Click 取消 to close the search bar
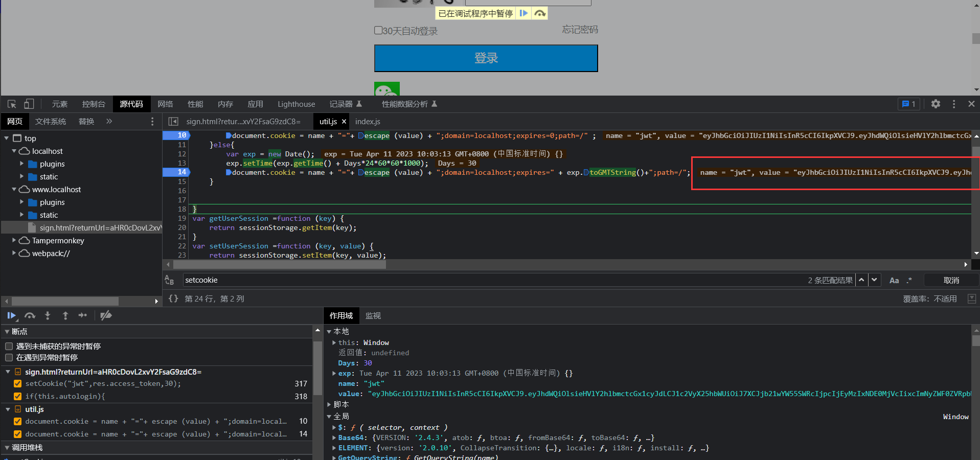This screenshot has width=980, height=460. tap(951, 280)
